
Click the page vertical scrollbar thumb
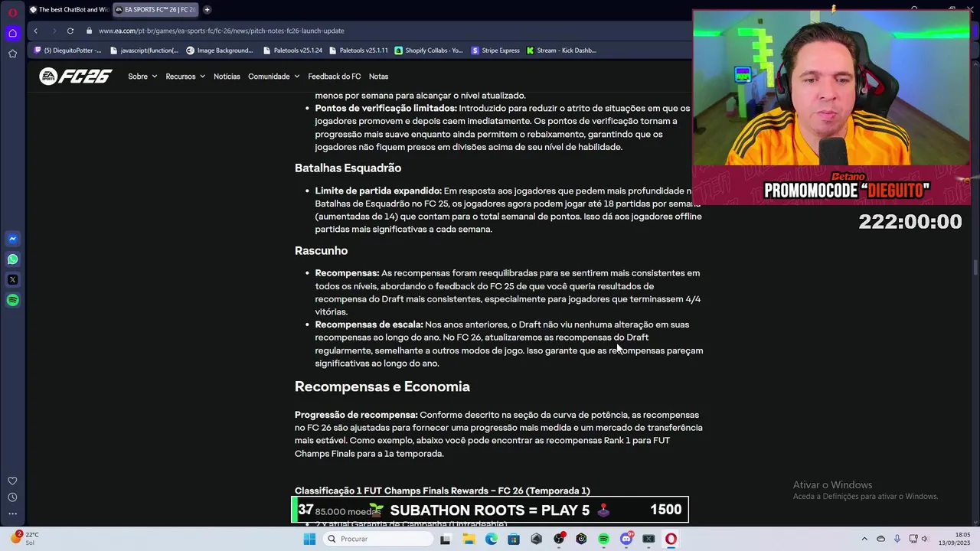975,269
